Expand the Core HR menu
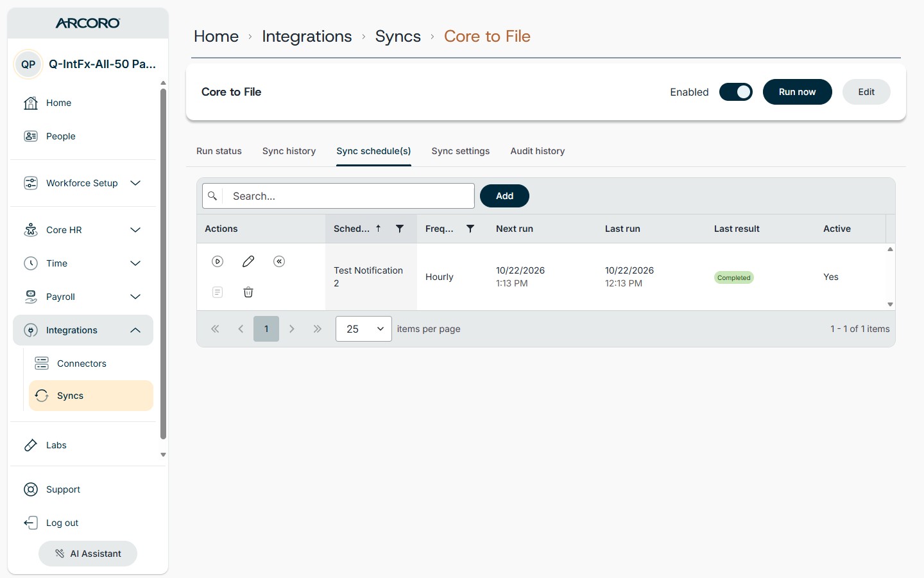 pyautogui.click(x=135, y=230)
